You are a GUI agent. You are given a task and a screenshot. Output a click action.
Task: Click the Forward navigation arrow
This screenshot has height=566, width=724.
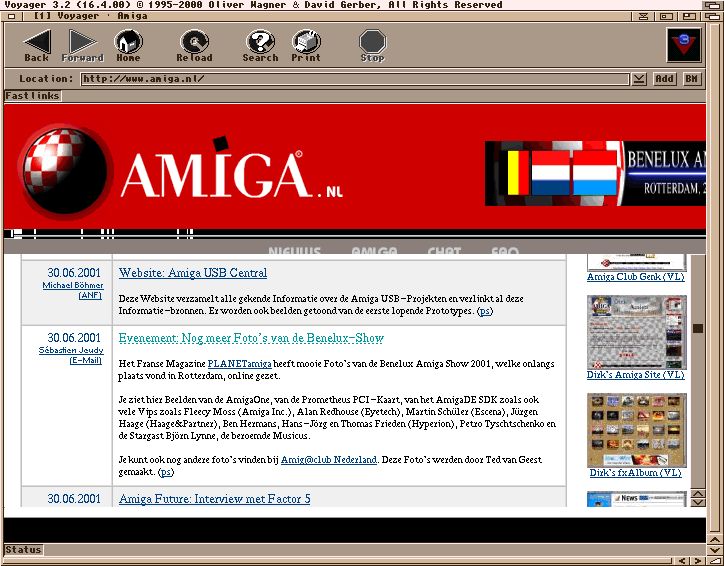pyautogui.click(x=83, y=45)
